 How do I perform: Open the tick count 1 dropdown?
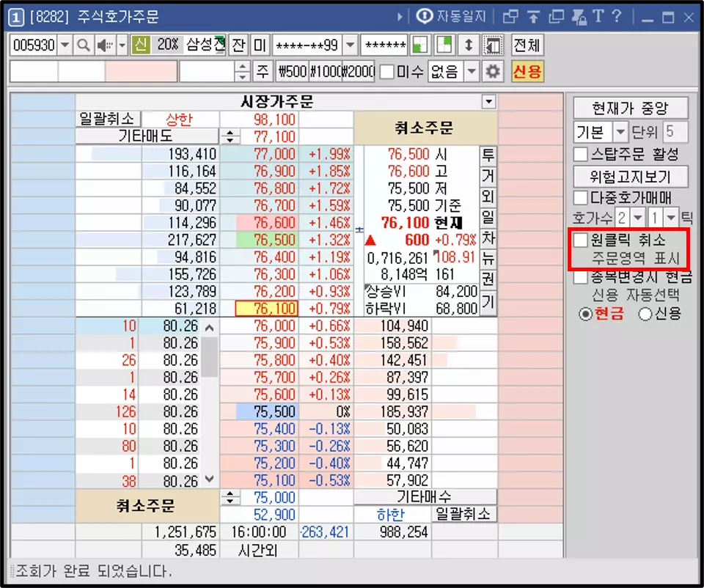[x=671, y=218]
